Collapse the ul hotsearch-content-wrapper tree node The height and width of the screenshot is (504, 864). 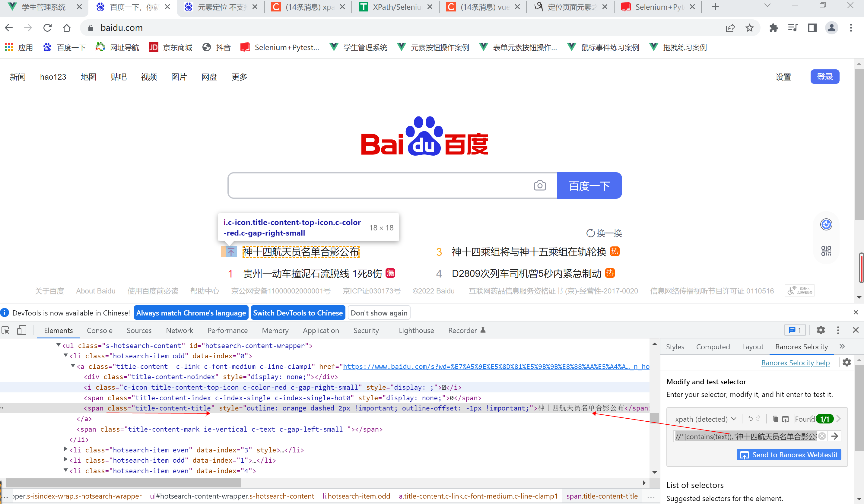(x=58, y=345)
